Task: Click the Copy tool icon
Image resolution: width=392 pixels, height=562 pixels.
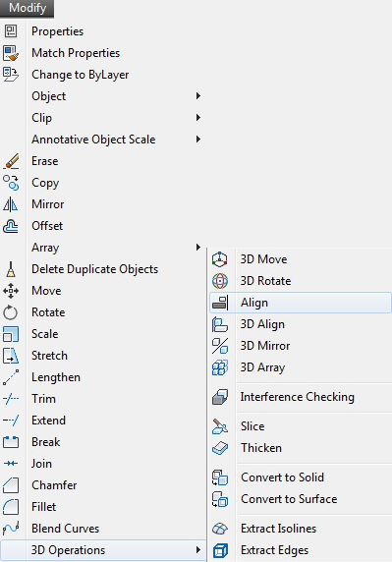Action: pyautogui.click(x=11, y=183)
